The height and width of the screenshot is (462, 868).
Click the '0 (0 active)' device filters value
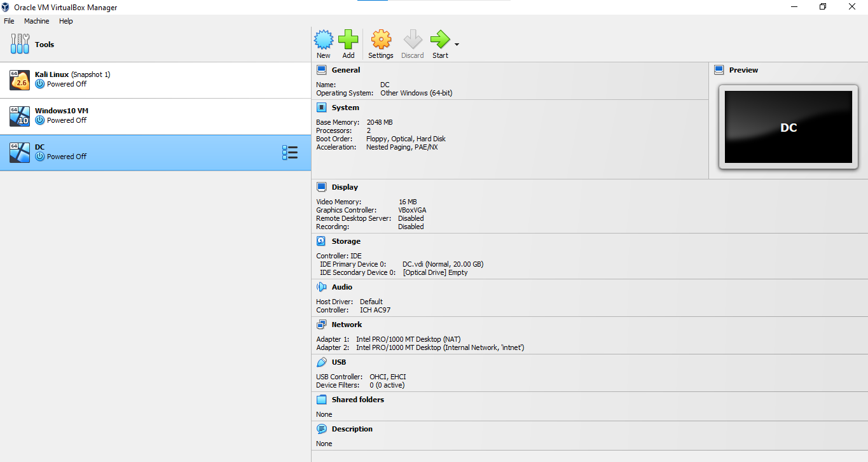point(387,385)
